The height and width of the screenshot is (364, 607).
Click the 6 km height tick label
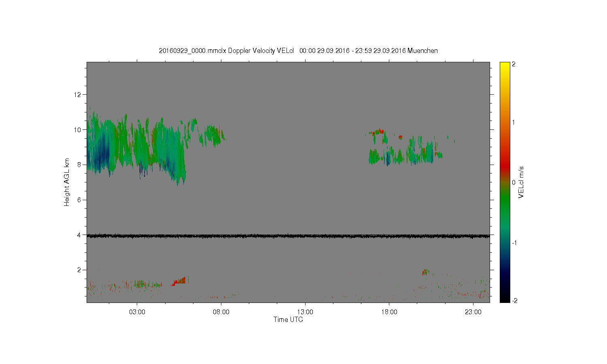click(80, 200)
